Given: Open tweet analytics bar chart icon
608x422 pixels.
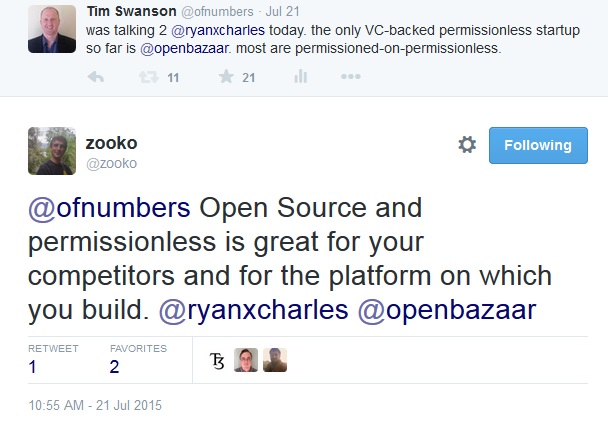Looking at the screenshot, I should (x=301, y=77).
